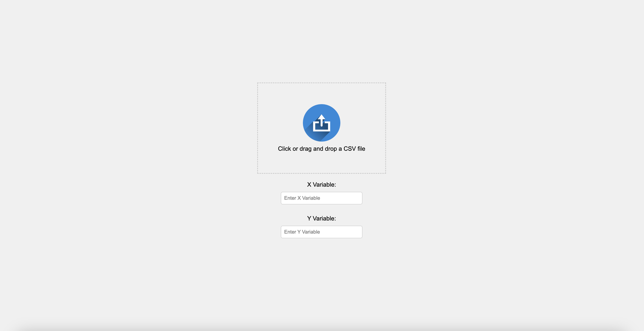Click the 'X Variable:' label
The height and width of the screenshot is (331, 644).
click(321, 185)
